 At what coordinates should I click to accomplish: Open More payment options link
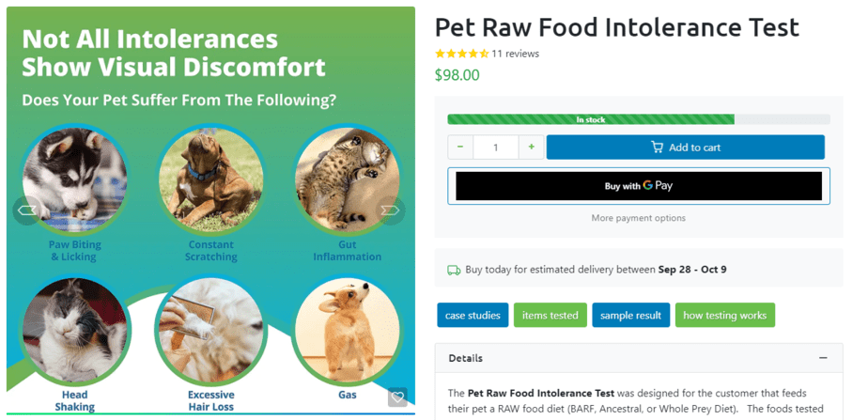click(638, 218)
